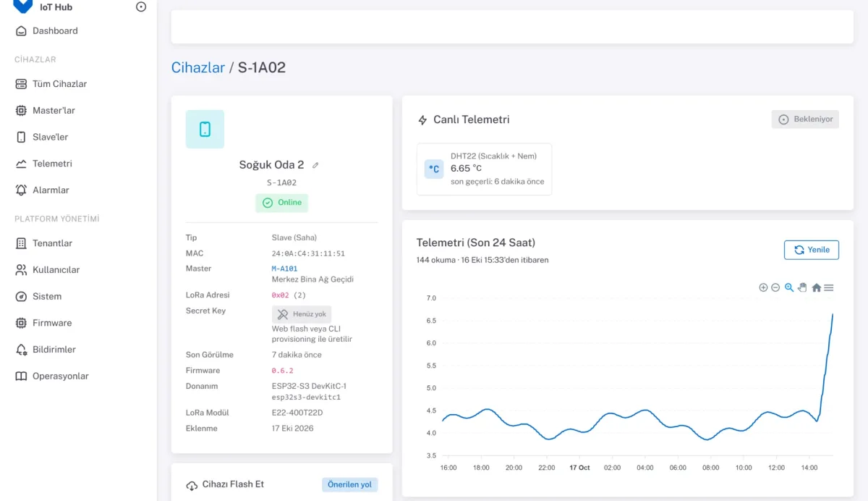Click the Bildirimler bell-gear icon in the sidebar

pyautogui.click(x=21, y=349)
